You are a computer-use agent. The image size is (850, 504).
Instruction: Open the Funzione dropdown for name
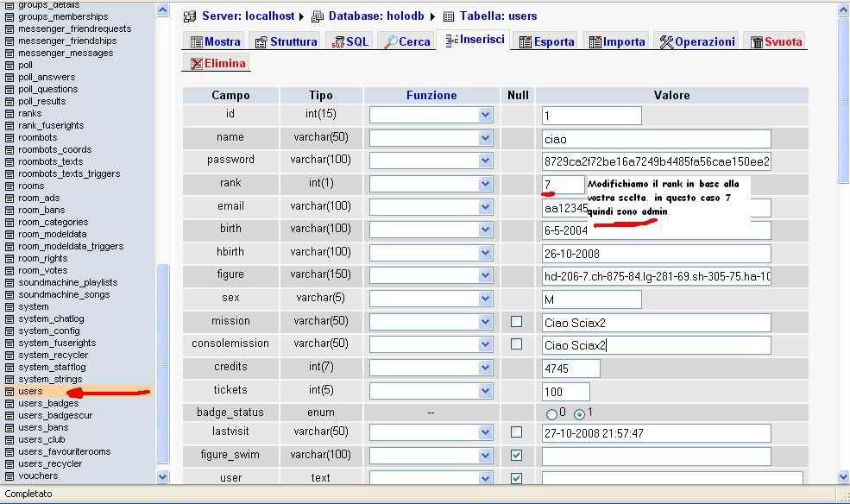click(431, 138)
